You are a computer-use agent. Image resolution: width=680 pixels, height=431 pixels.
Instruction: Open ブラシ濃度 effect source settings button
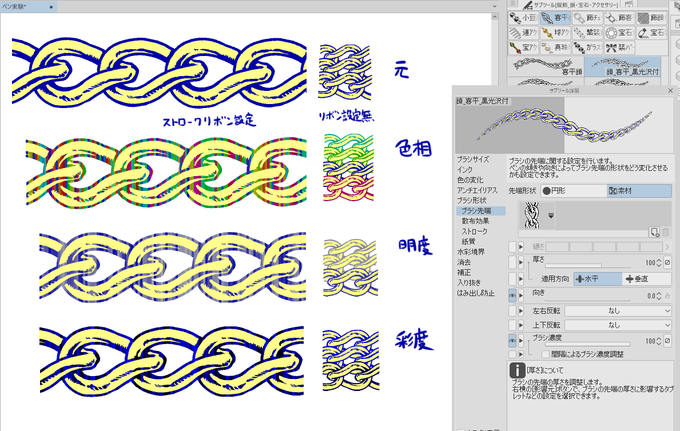point(668,341)
